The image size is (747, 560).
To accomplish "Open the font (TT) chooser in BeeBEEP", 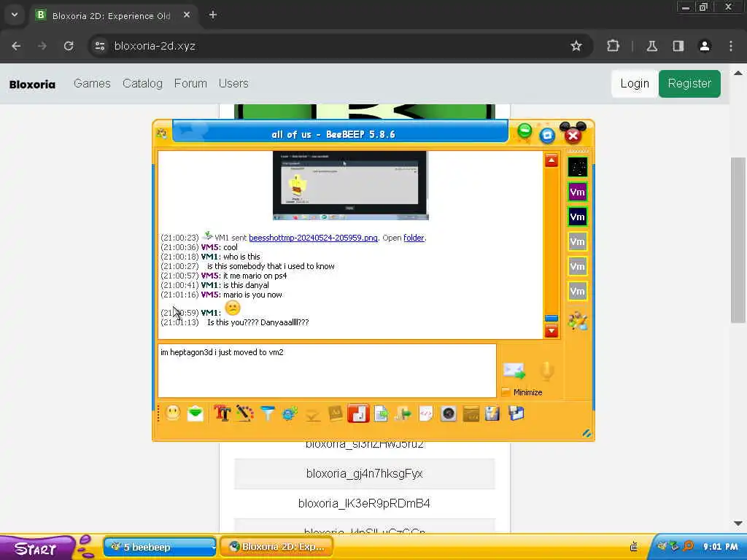I will pos(222,413).
